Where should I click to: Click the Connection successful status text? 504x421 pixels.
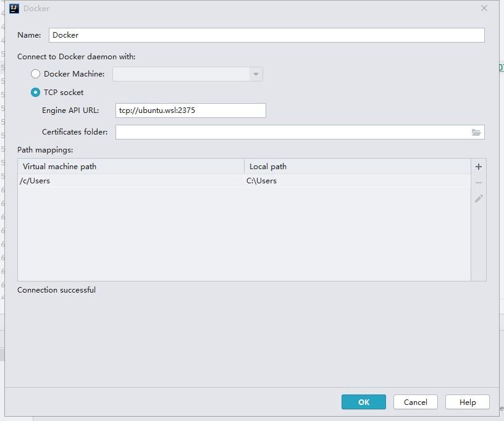[57, 290]
